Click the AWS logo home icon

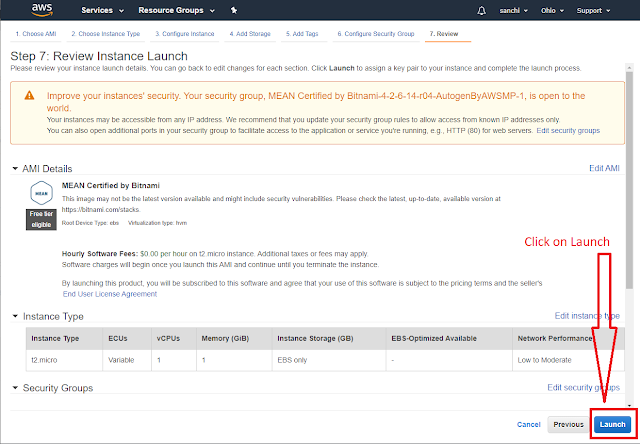point(42,10)
